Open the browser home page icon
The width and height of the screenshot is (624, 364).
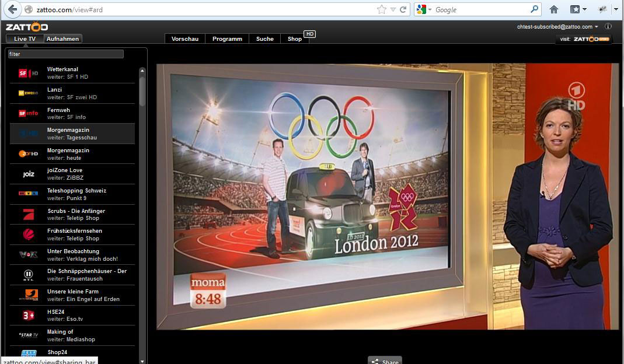point(553,9)
